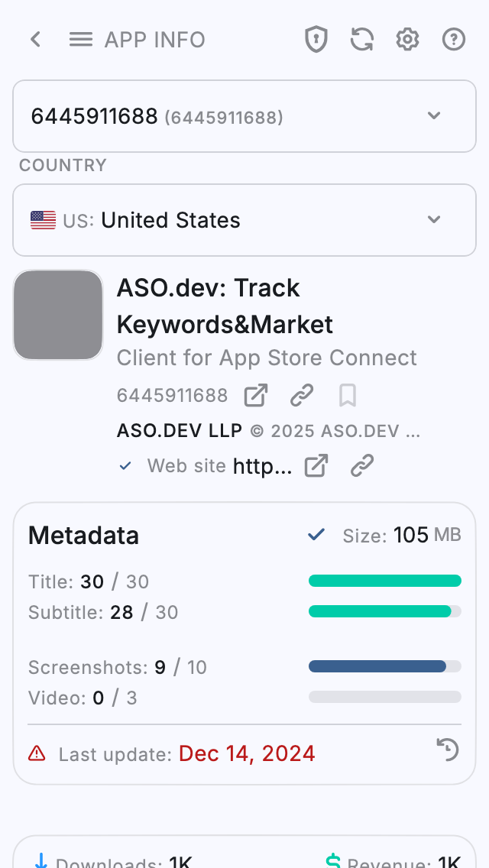Copy the website URL with the link icon

[361, 465]
